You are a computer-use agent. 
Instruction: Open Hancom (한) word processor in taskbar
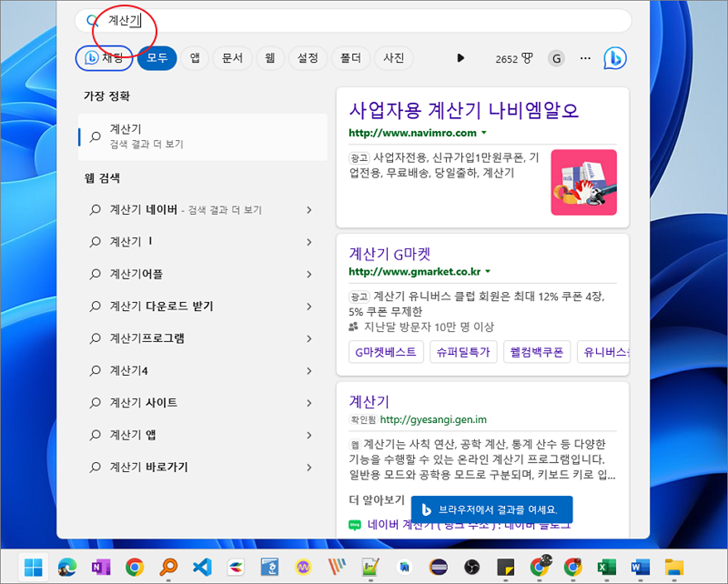(x=269, y=567)
